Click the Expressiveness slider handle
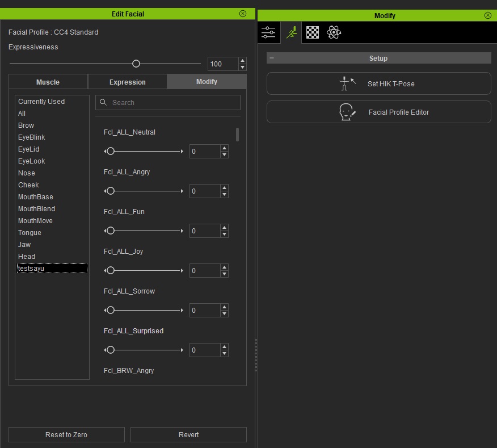 136,64
